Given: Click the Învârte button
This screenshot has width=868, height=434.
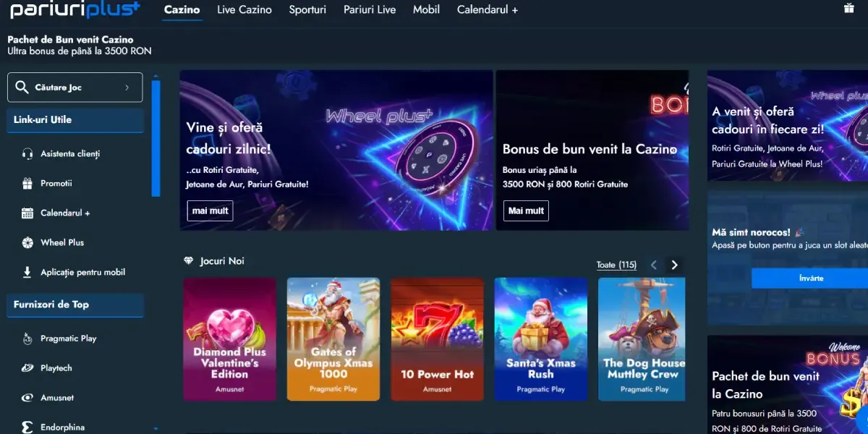Looking at the screenshot, I should (x=809, y=278).
